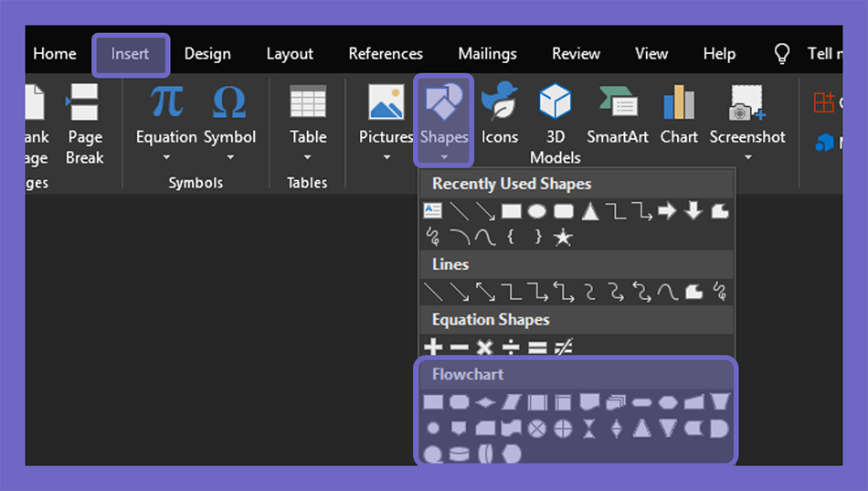Image resolution: width=868 pixels, height=491 pixels.
Task: Click the Screenshot camera icon
Action: [746, 102]
